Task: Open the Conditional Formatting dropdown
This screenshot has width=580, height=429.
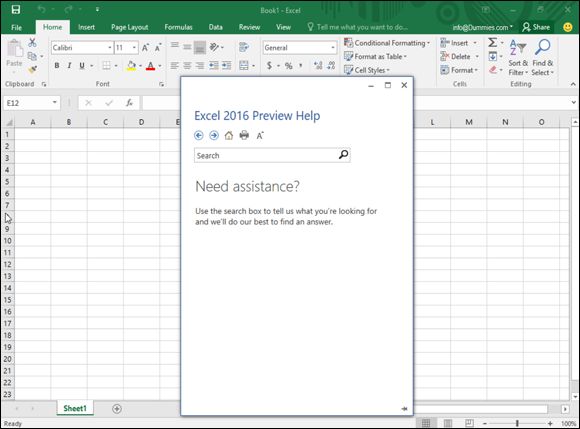Action: pyautogui.click(x=387, y=43)
